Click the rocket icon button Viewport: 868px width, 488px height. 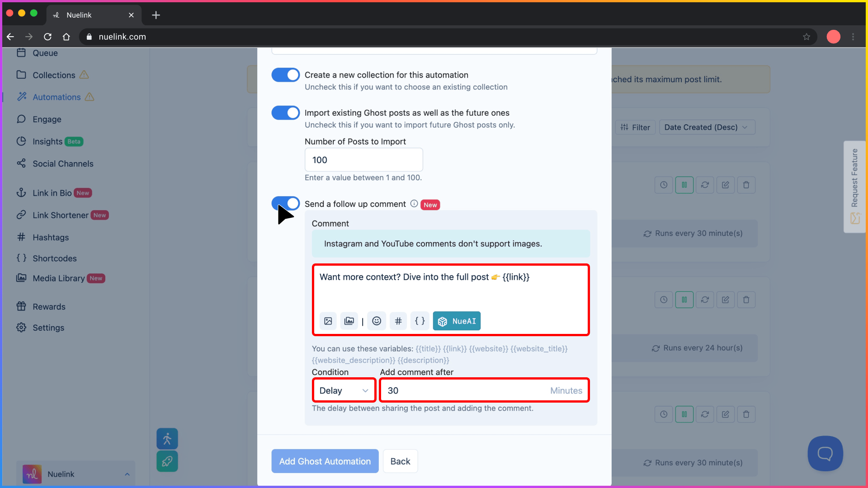click(x=167, y=461)
